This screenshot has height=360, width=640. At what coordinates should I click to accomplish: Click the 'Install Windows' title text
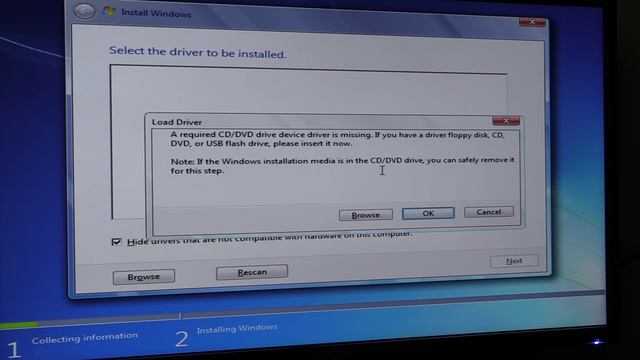(x=156, y=13)
